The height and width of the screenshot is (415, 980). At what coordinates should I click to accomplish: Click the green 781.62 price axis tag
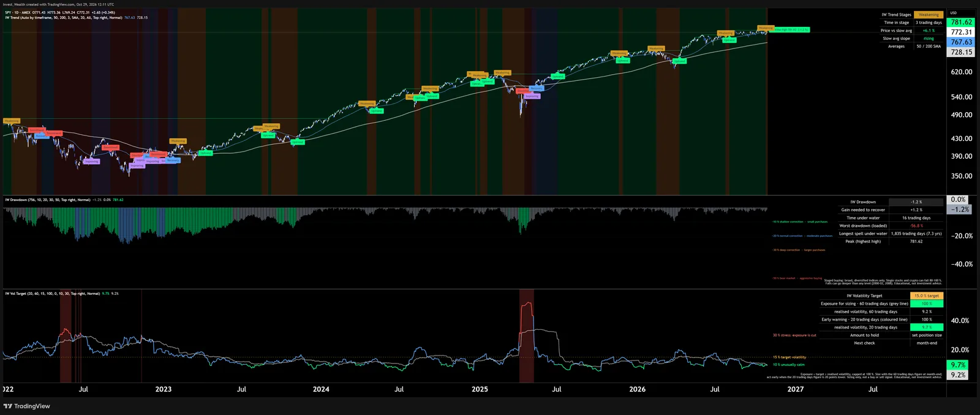[x=961, y=22]
